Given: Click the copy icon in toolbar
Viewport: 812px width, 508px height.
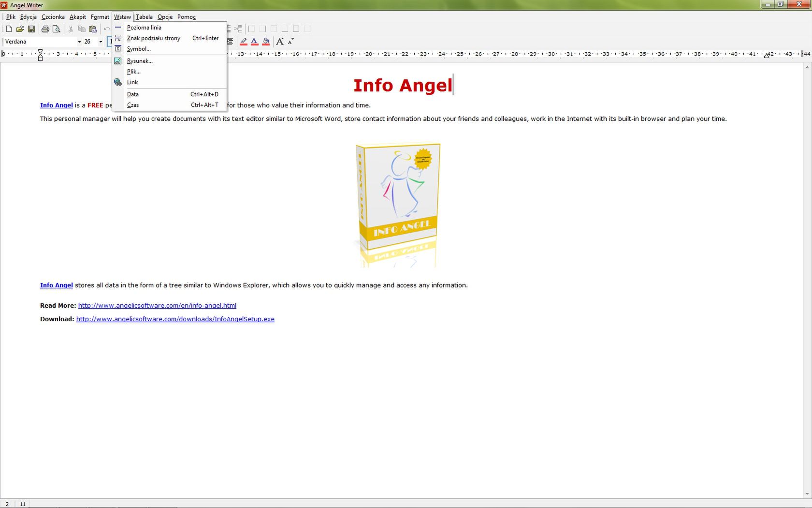Looking at the screenshot, I should (82, 29).
